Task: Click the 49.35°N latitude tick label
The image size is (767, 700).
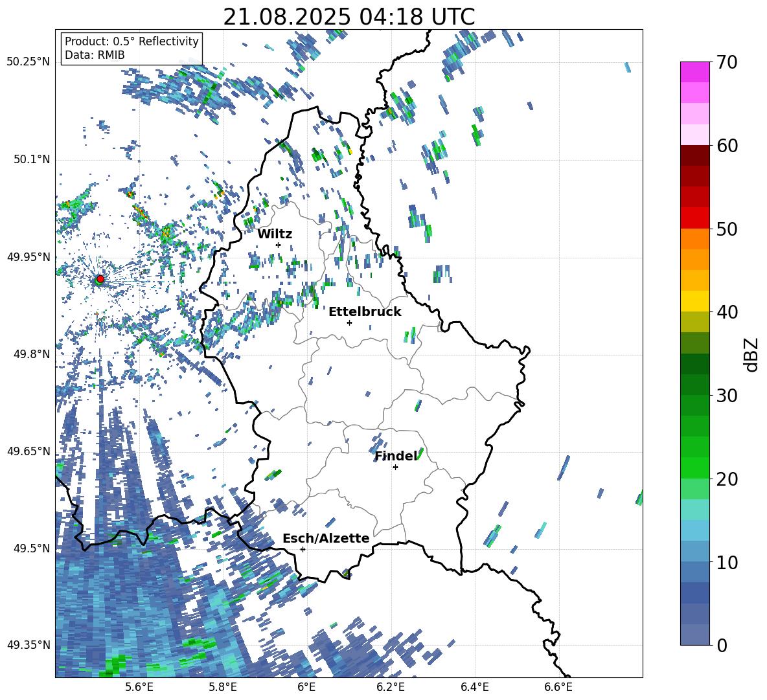Action: (x=29, y=645)
